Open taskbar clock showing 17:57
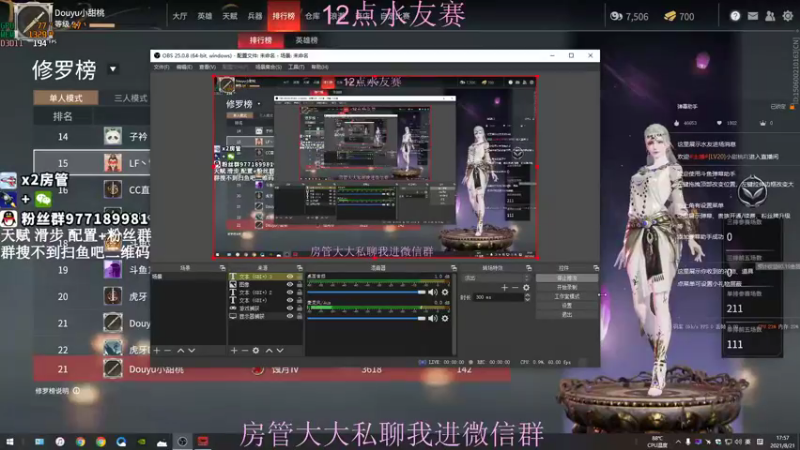 pyautogui.click(x=782, y=441)
